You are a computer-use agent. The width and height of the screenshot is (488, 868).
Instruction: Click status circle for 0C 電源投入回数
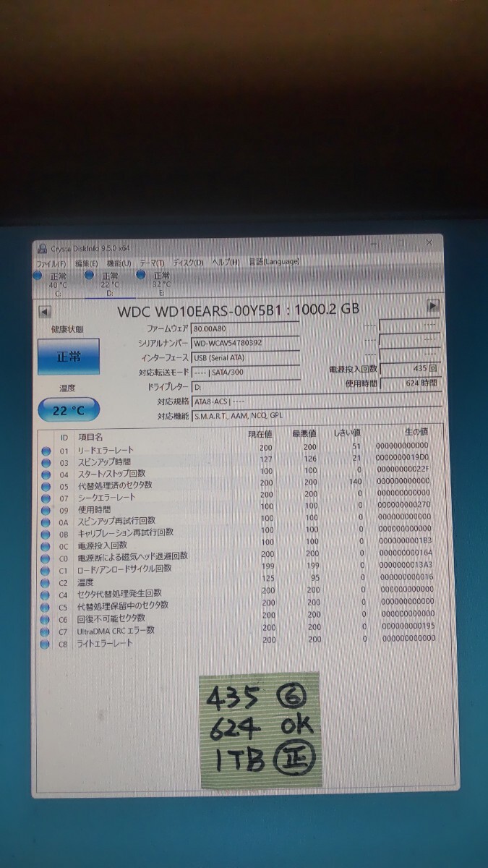pos(46,547)
